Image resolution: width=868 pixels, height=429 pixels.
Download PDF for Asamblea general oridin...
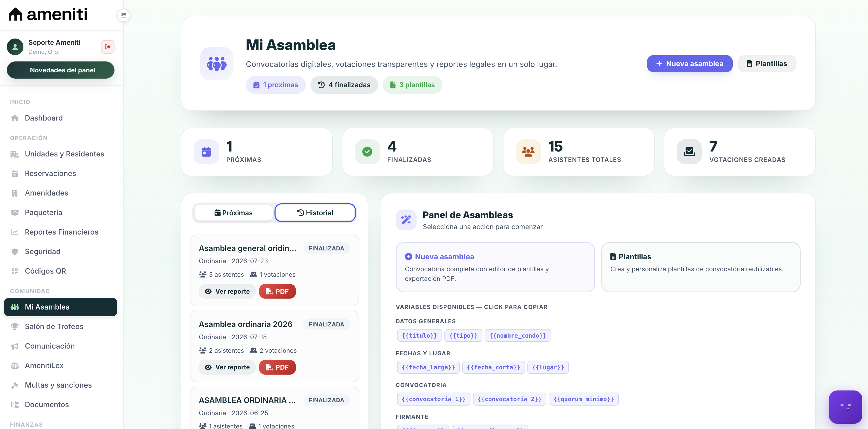click(x=277, y=291)
